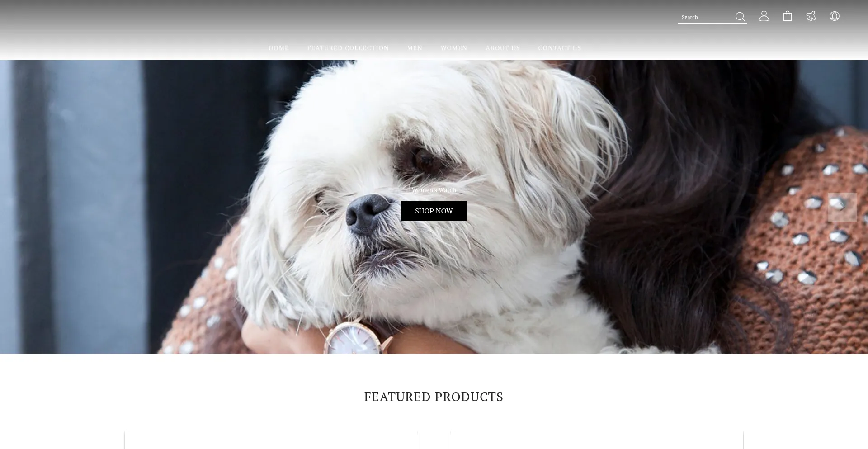Open the FEATURED COLLECTION menu item

[348, 48]
